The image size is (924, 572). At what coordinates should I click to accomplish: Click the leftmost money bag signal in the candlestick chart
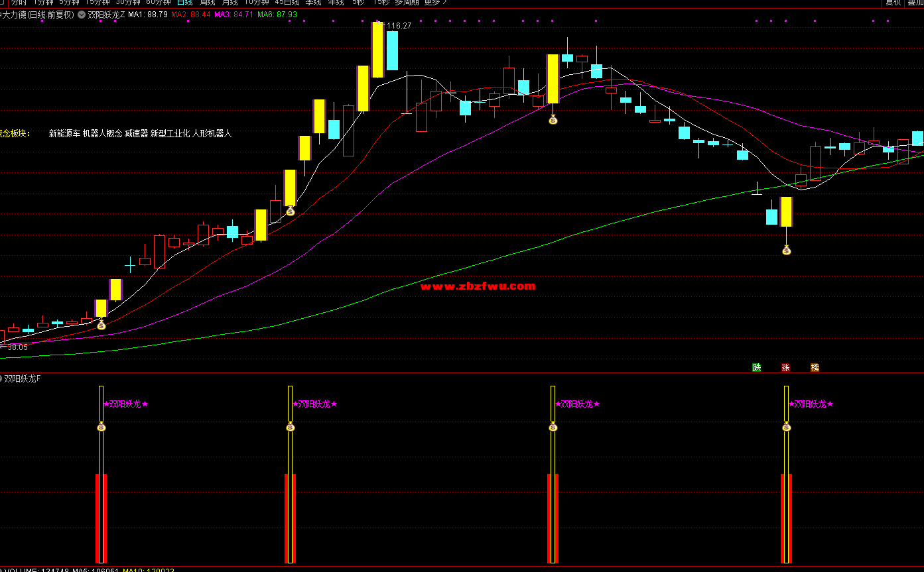101,325
